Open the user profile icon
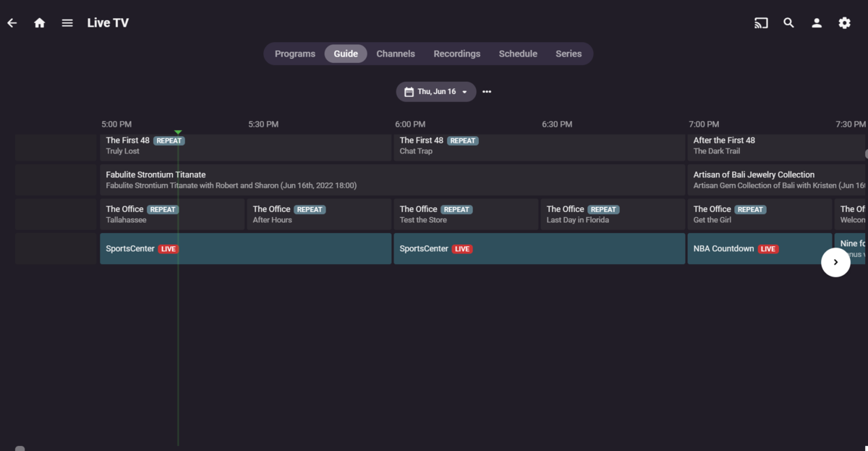 click(817, 23)
